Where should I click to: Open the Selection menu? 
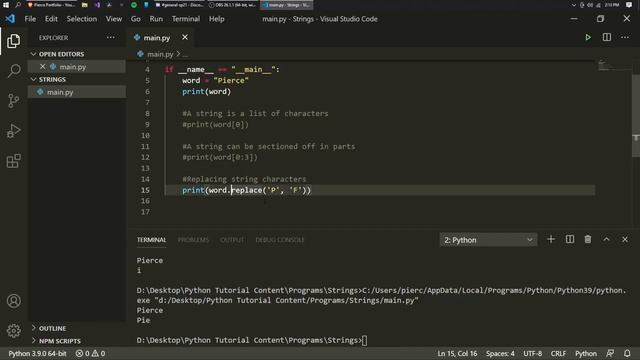(x=82, y=19)
